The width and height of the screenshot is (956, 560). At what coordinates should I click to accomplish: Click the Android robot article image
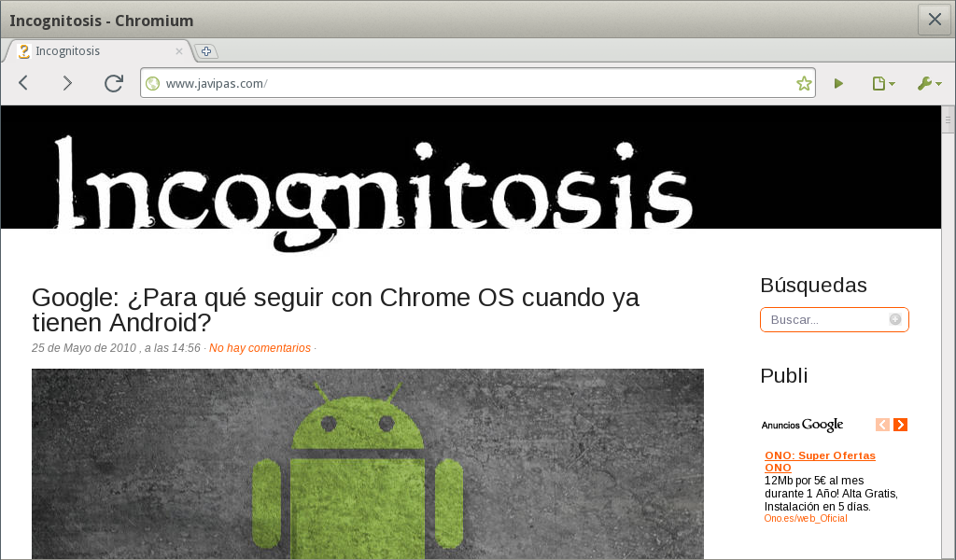point(368,464)
